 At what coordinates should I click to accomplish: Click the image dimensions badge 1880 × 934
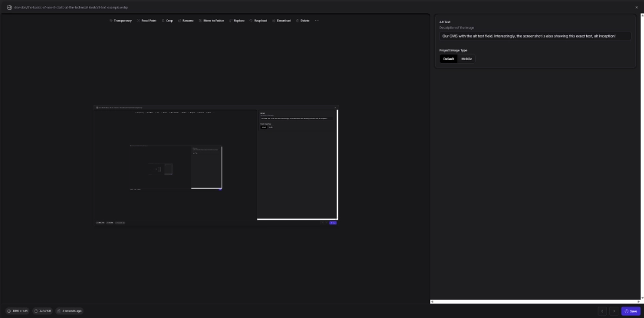click(x=17, y=311)
